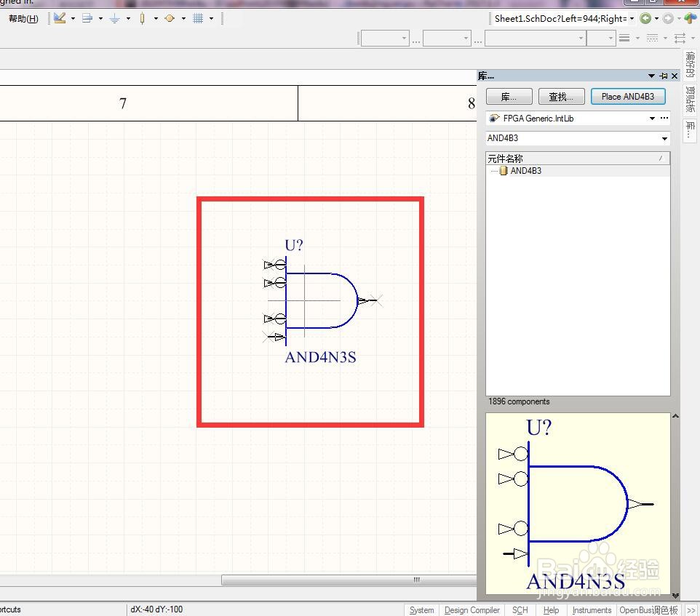Click the grey navigate forward icon
Image resolution: width=700 pixels, height=616 pixels.
pyautogui.click(x=668, y=18)
